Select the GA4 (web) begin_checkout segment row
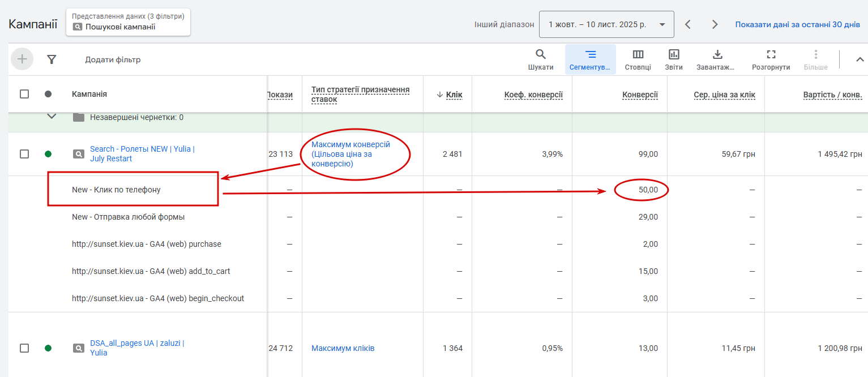 pyautogui.click(x=158, y=298)
